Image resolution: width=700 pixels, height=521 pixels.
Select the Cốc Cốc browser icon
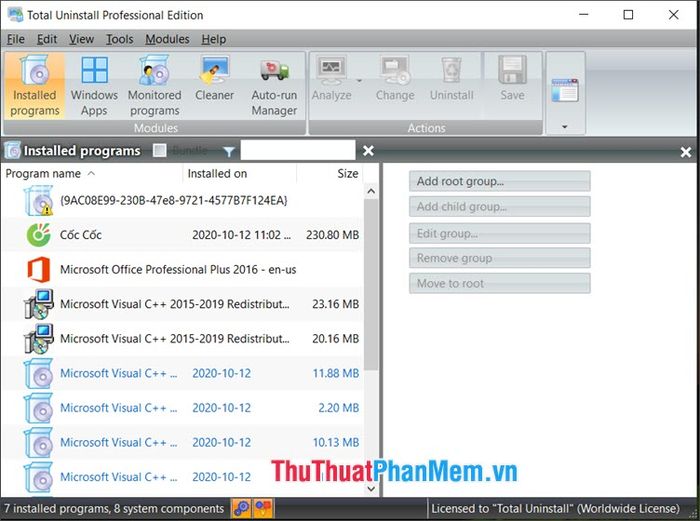(x=38, y=235)
